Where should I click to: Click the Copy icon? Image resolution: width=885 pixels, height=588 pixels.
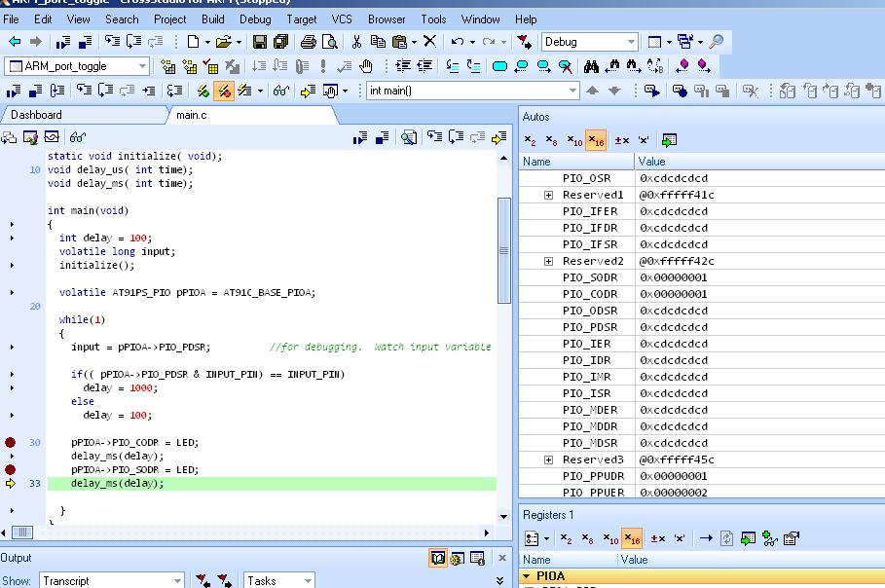click(x=378, y=42)
